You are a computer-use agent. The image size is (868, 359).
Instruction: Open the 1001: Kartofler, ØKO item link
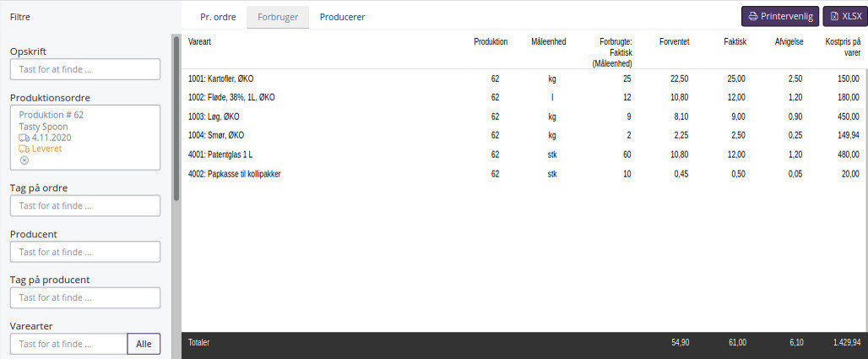click(221, 79)
